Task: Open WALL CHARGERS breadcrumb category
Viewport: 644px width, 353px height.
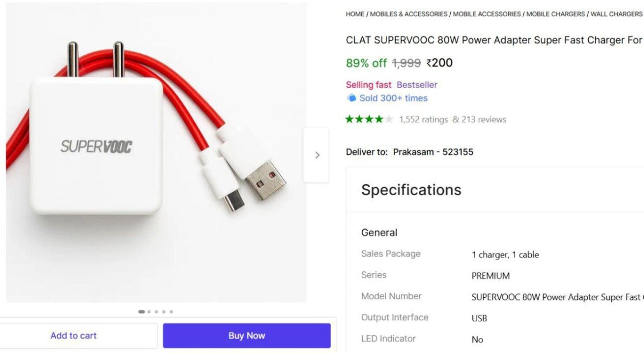Action: click(616, 14)
